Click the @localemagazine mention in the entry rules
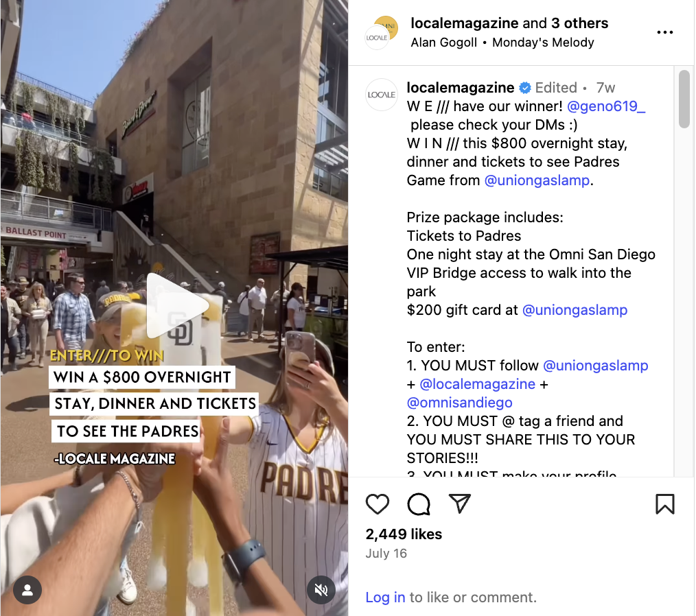 (478, 384)
